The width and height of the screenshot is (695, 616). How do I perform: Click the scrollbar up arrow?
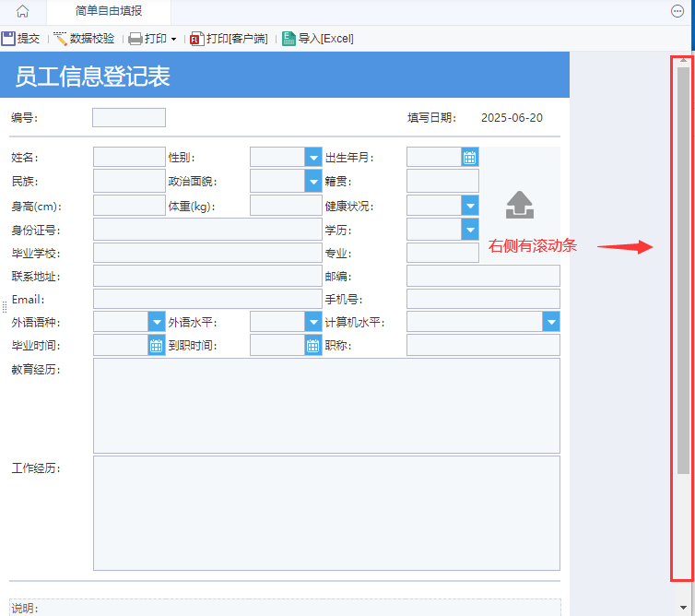[x=683, y=60]
